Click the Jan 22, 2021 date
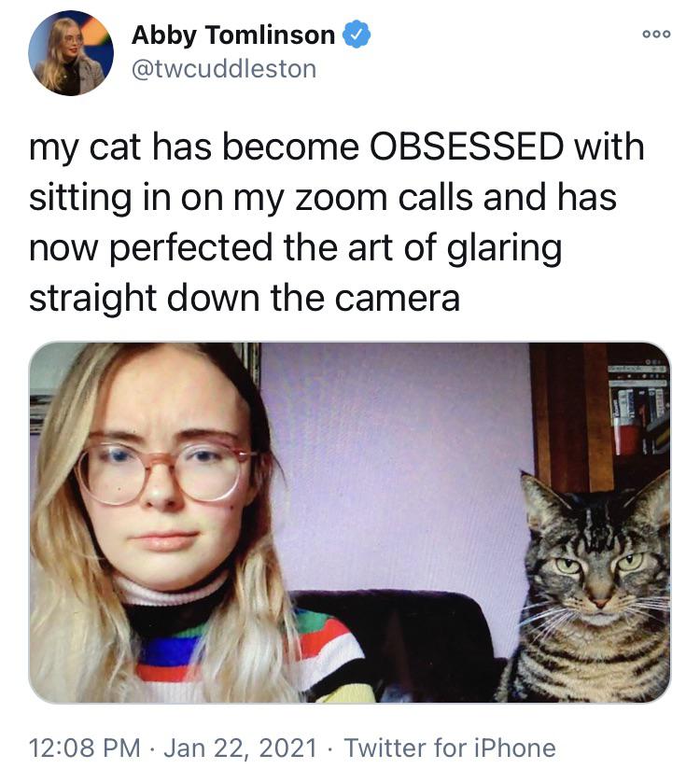Screen dimensions: 700x769 (x=240, y=748)
